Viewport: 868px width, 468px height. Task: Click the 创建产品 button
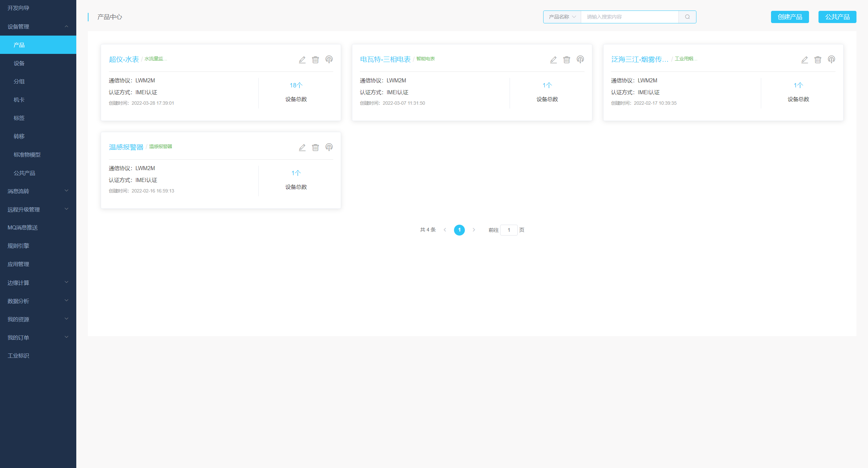[790, 17]
